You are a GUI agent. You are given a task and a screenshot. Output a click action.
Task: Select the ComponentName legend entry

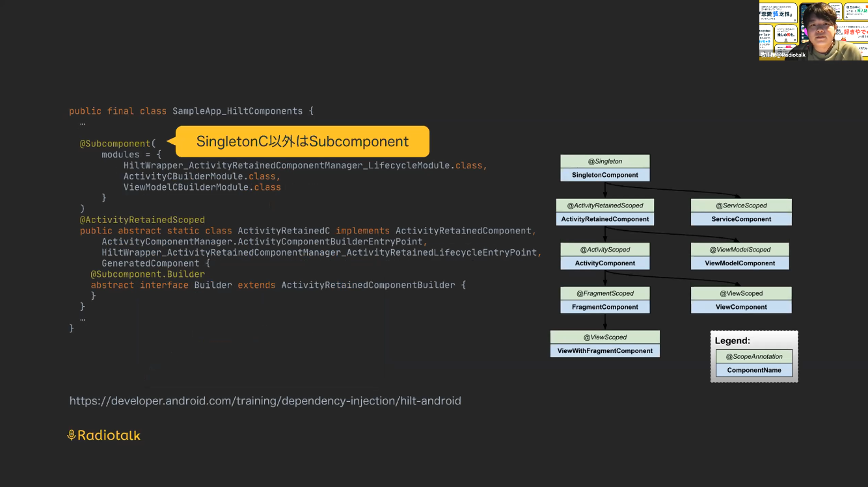(x=754, y=370)
